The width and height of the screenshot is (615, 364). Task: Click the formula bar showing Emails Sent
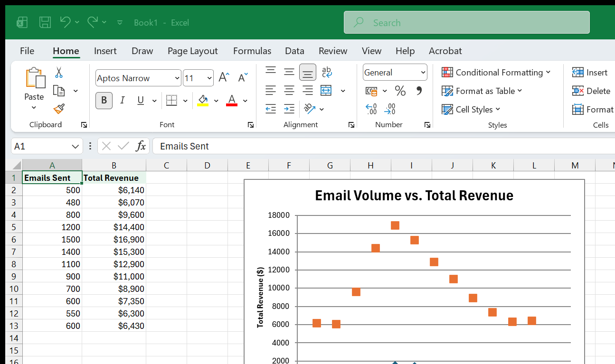click(384, 146)
